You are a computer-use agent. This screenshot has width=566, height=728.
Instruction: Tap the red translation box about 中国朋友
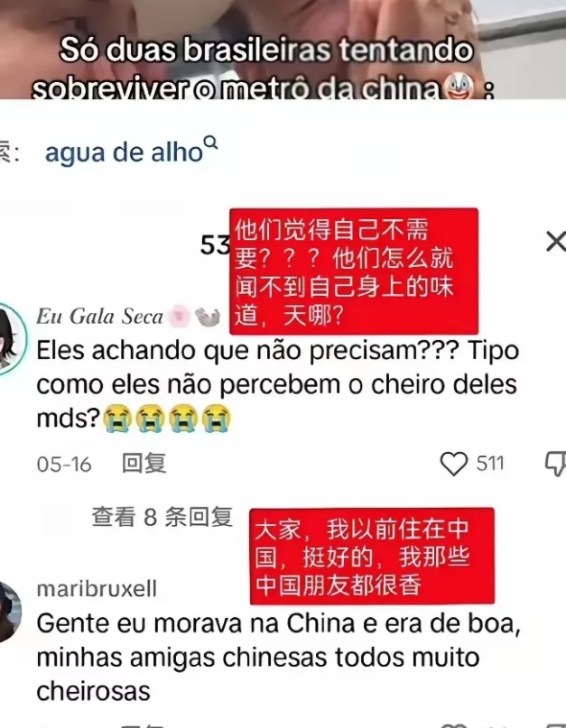click(x=372, y=557)
